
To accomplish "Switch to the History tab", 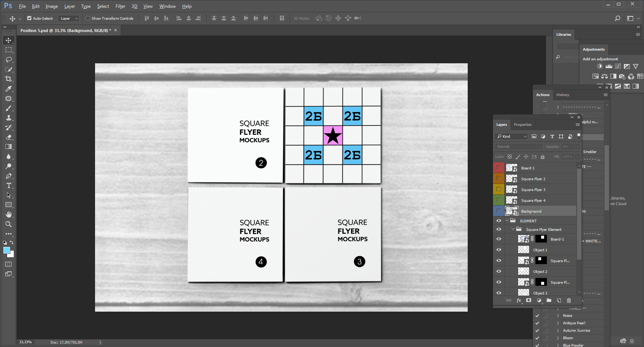I will (x=563, y=95).
